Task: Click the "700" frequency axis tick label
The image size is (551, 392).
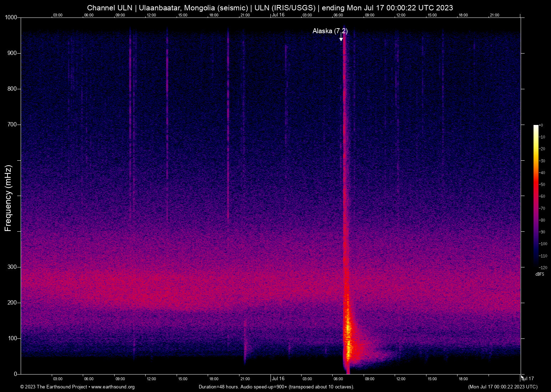Action: click(x=12, y=125)
